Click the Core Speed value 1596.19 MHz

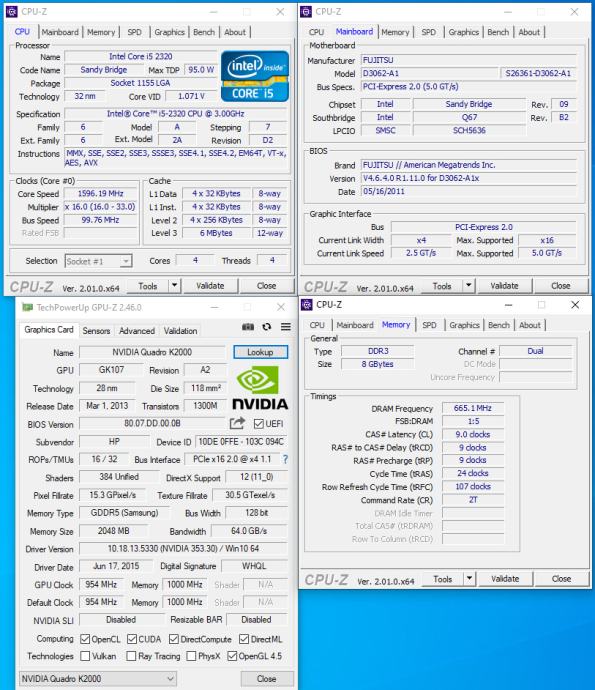tap(101, 194)
